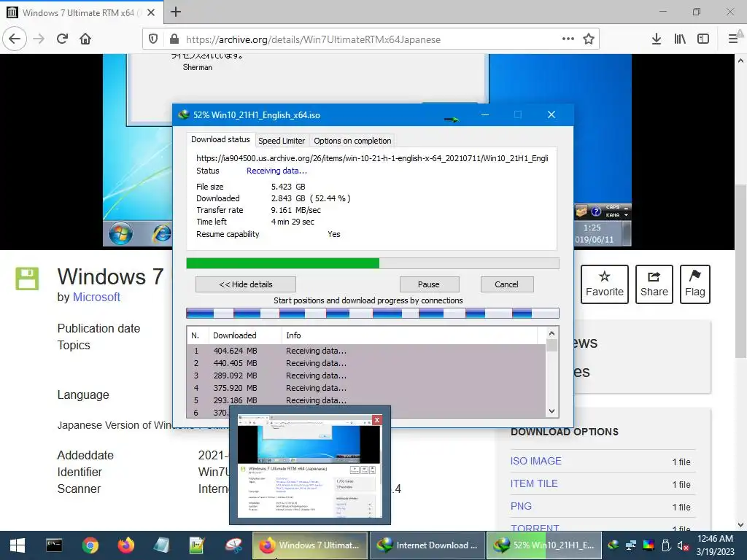Open the taskbar icon left of Windows 7 Ultimat
The height and width of the screenshot is (560, 747).
pos(233,545)
